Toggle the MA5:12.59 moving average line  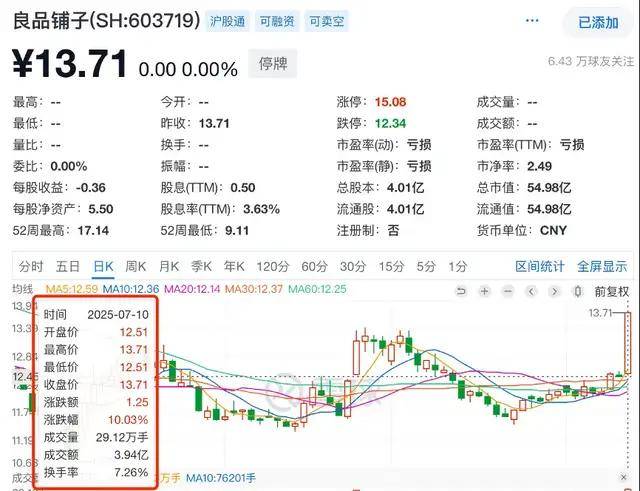[71, 289]
